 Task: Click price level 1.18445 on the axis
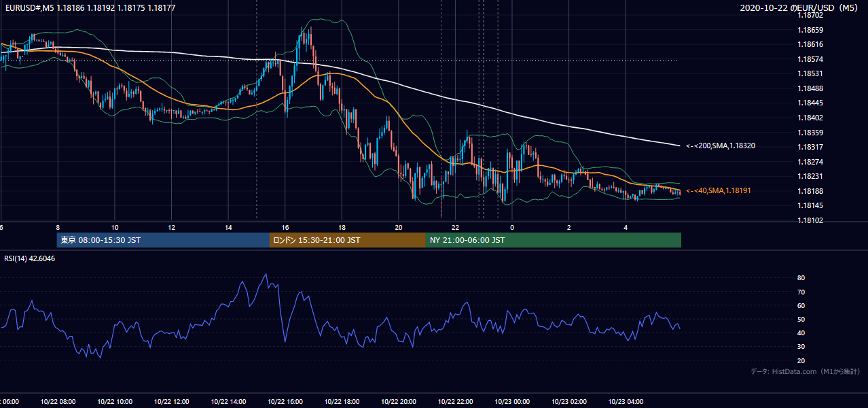pos(810,103)
